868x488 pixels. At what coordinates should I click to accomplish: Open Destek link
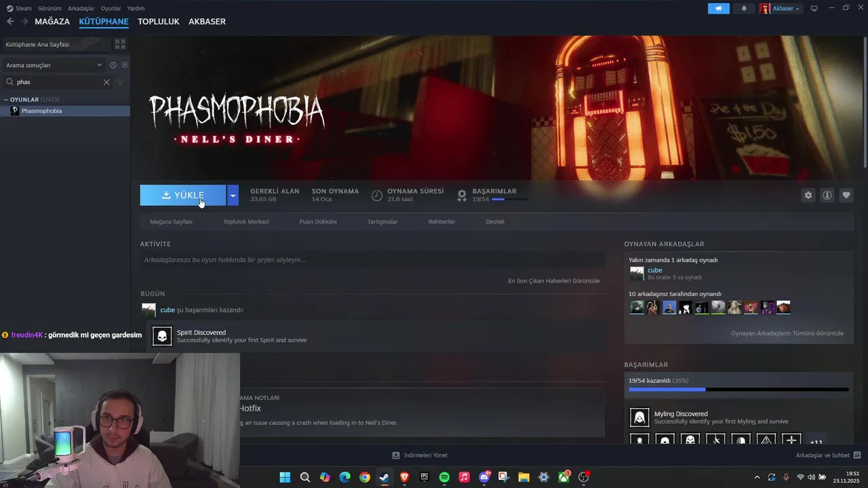[x=495, y=222]
